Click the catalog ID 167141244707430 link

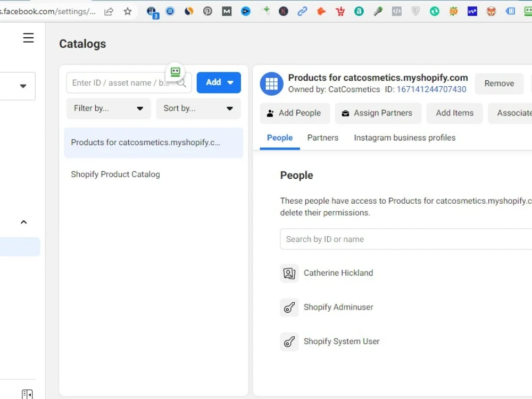click(431, 89)
